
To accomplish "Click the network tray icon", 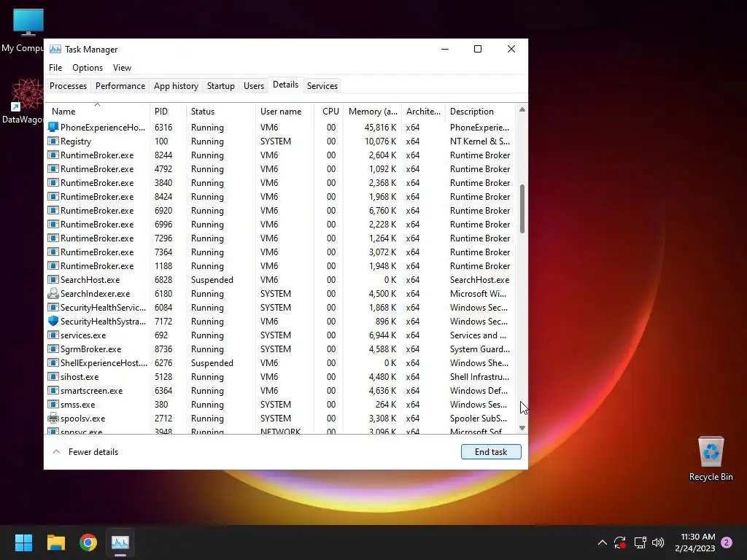I will pos(640,542).
